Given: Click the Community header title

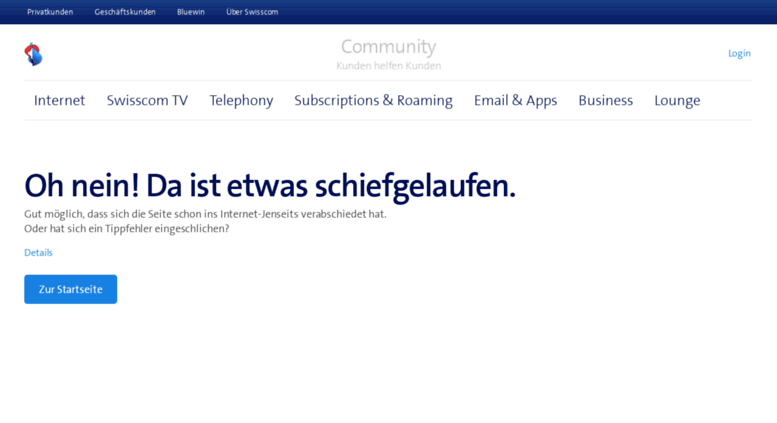Looking at the screenshot, I should point(388,47).
